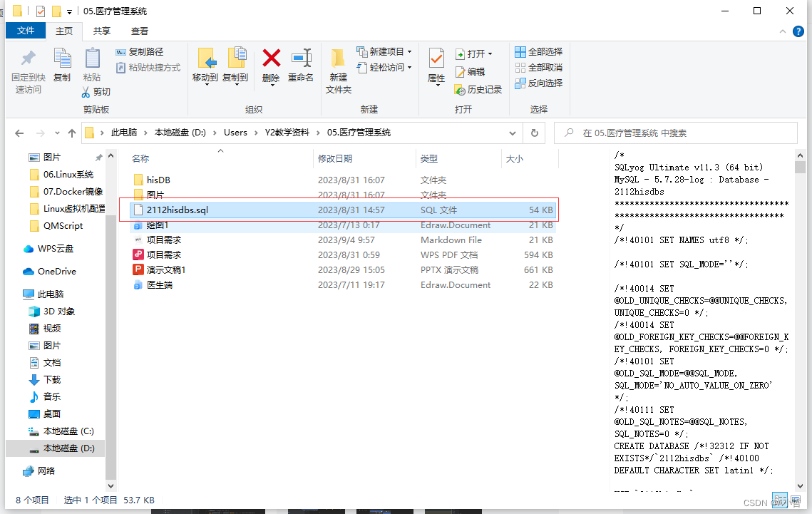Image resolution: width=812 pixels, height=514 pixels.
Task: Click the Copy icon in the ribbon
Action: pos(62,58)
